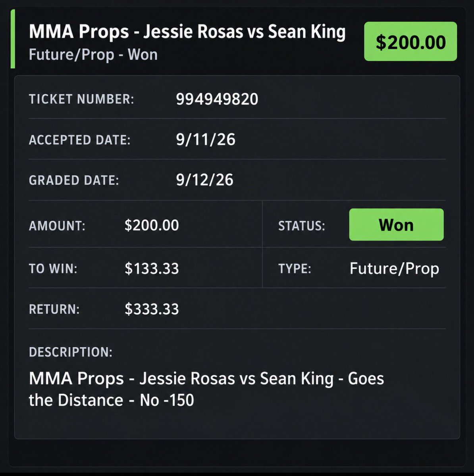
Task: Click the To Win $133.33 value
Action: tap(152, 269)
